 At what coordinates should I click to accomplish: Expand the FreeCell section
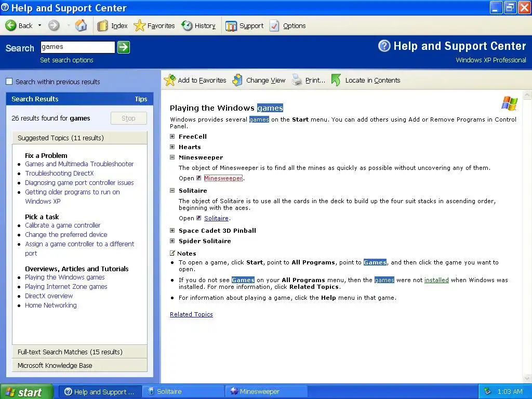point(172,137)
